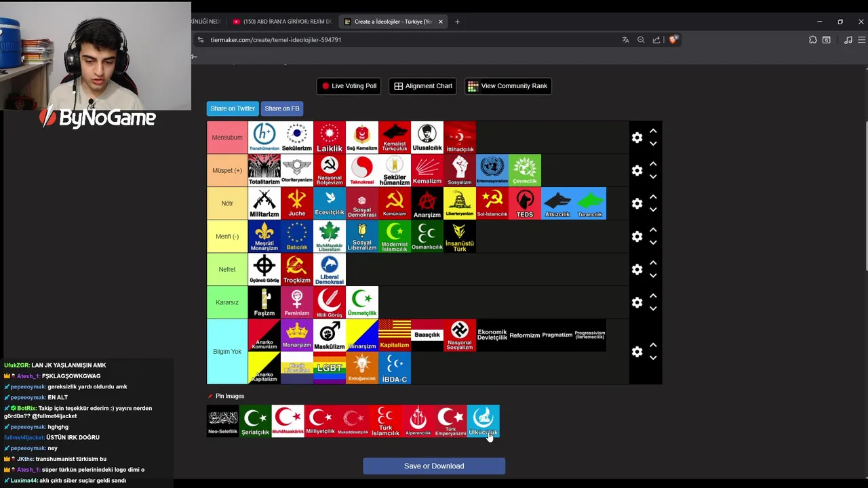Open the Alignment Chart

pyautogui.click(x=422, y=86)
